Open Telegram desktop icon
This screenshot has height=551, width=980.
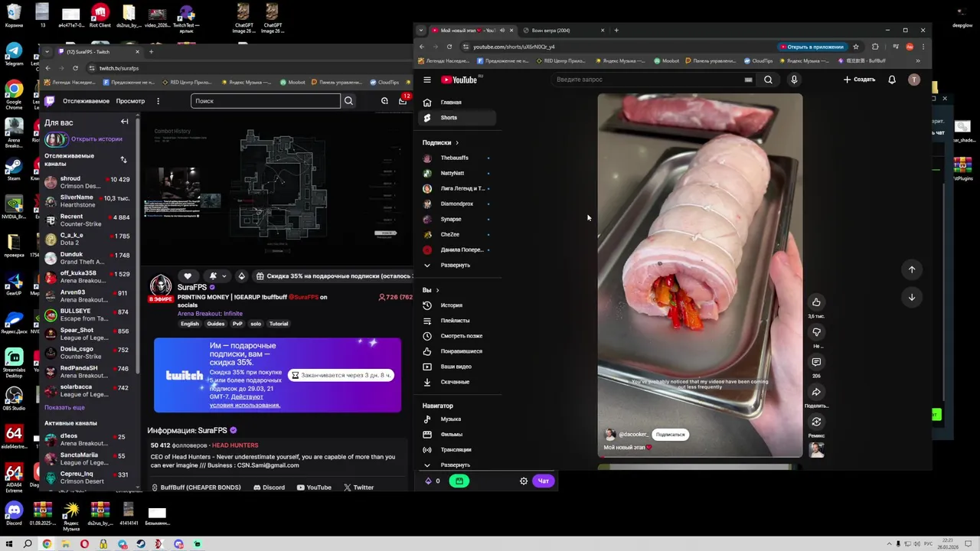(x=14, y=54)
